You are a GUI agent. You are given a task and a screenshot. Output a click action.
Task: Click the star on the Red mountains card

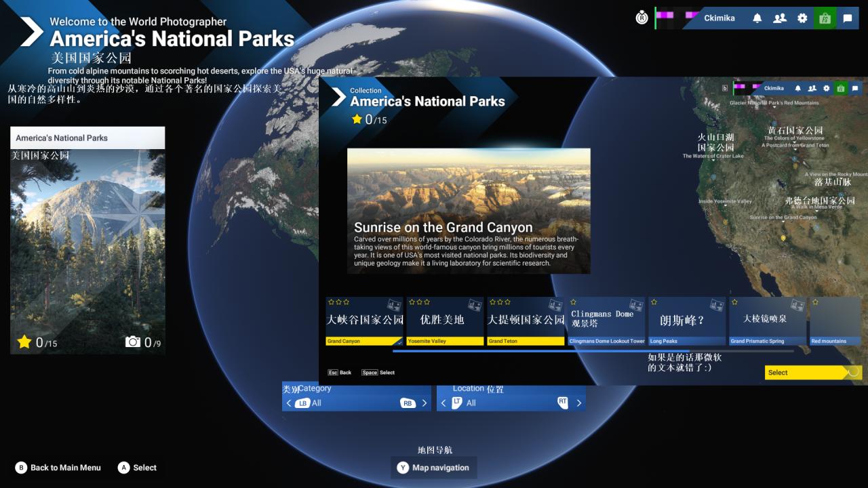coord(815,302)
